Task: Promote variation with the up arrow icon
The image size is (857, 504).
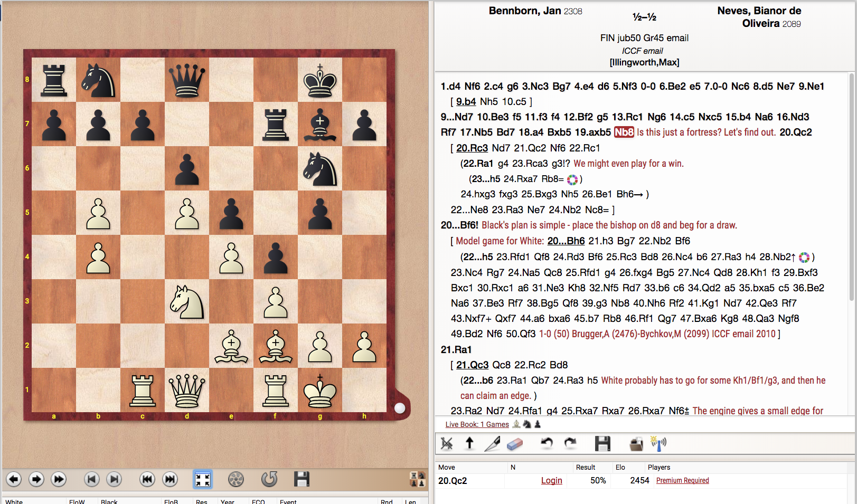Action: 469,444
